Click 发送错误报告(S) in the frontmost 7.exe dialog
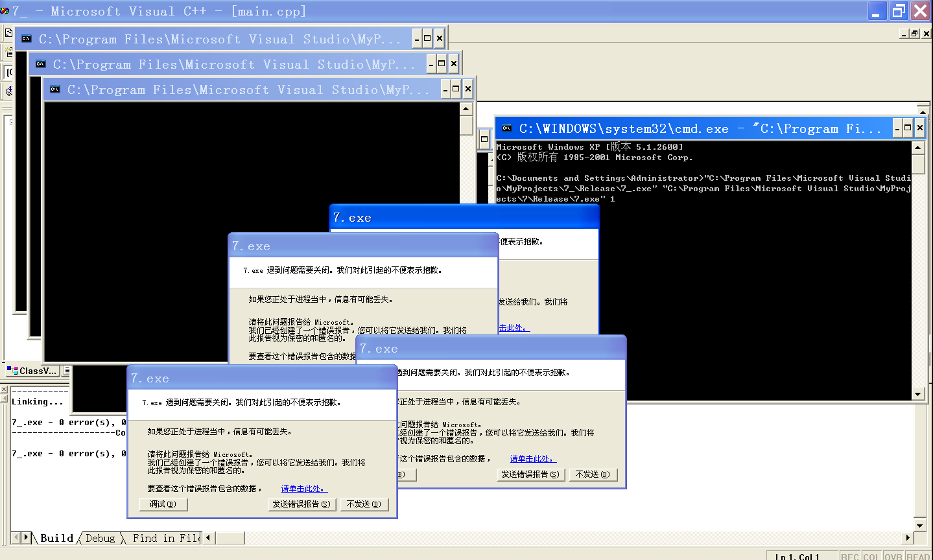This screenshot has width=933, height=560. [x=301, y=504]
